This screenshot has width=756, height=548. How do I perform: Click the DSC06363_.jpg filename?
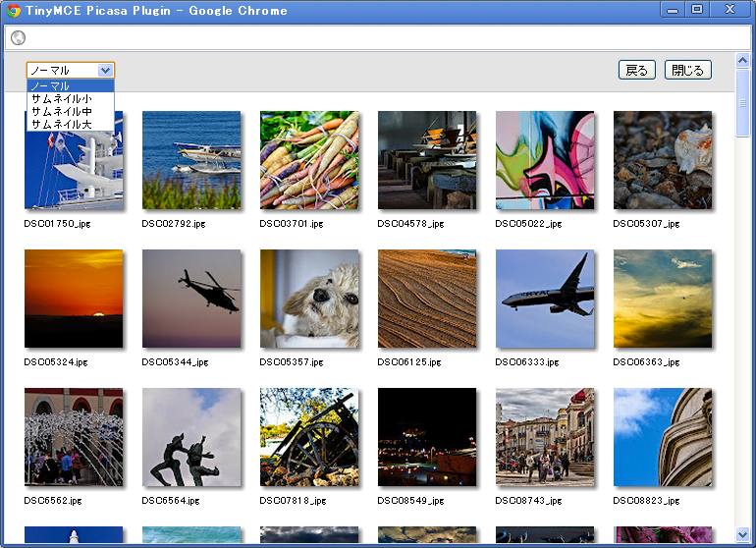pos(646,362)
